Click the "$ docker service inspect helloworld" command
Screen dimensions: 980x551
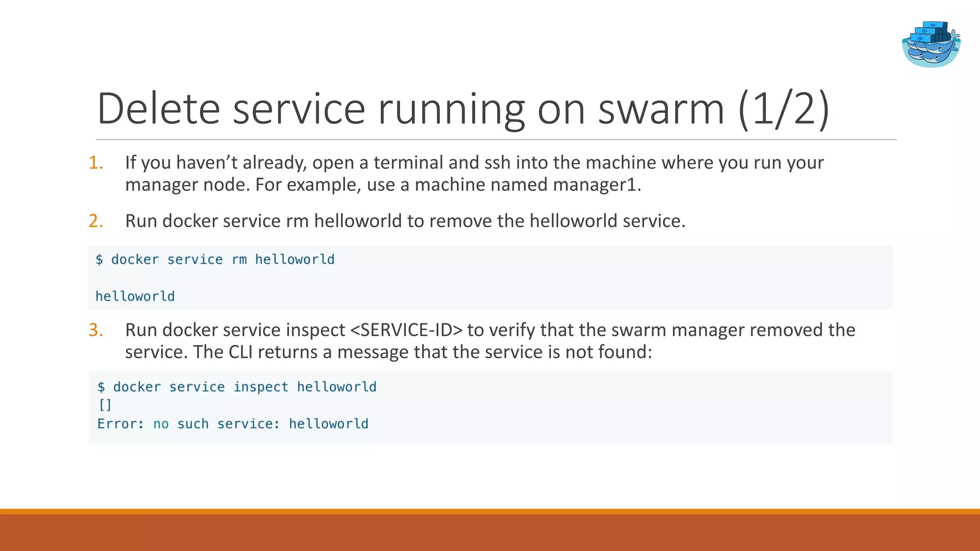[237, 387]
